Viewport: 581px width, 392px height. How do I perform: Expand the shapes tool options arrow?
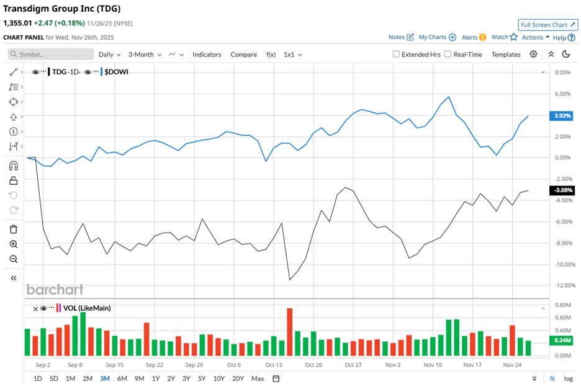tap(22, 102)
